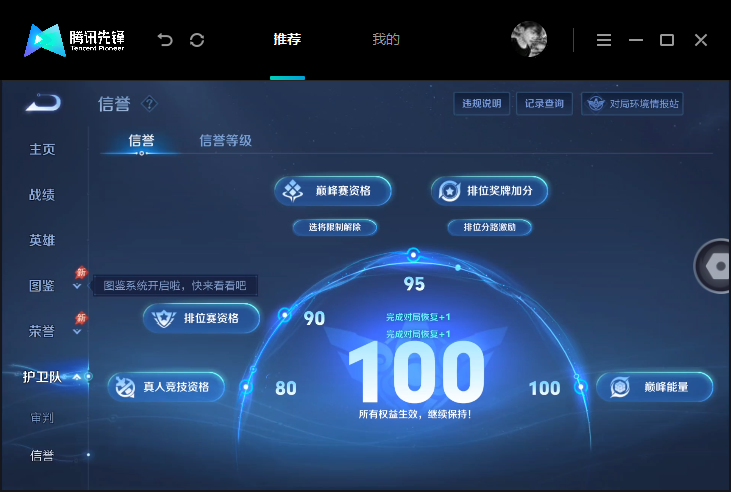
Task: Open 违规说明 button
Action: (x=482, y=104)
